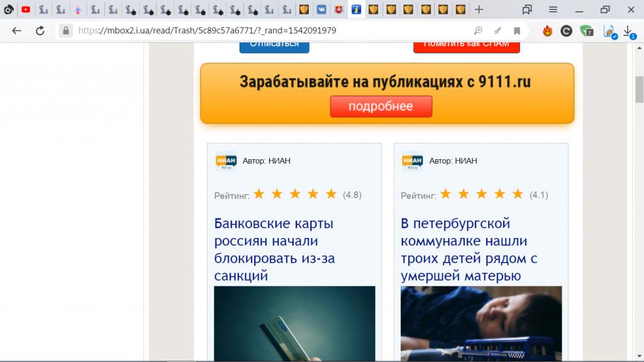
Task: Switch to the YouTube tab
Action: point(26,9)
